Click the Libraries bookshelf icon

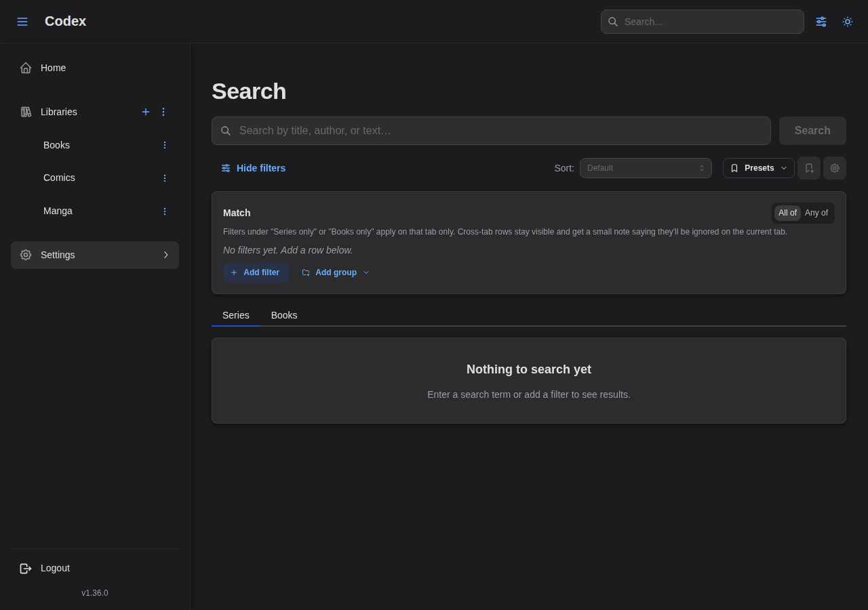[26, 112]
